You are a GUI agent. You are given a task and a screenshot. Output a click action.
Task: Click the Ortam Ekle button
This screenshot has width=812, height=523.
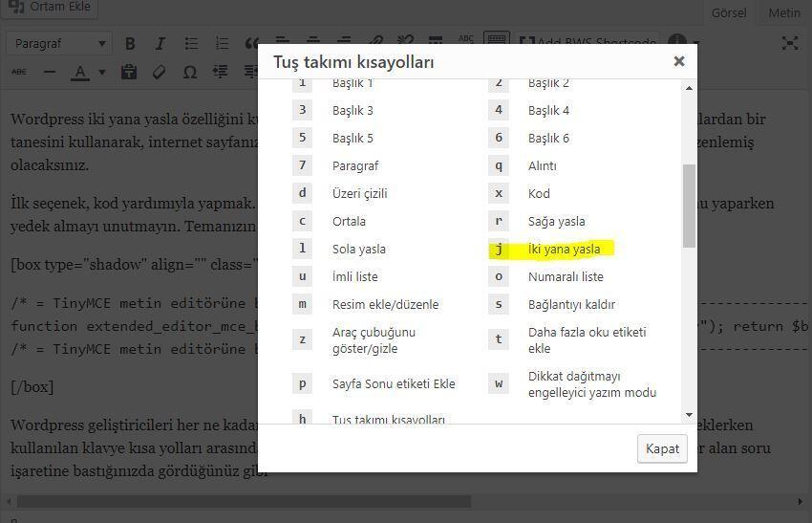(50, 8)
